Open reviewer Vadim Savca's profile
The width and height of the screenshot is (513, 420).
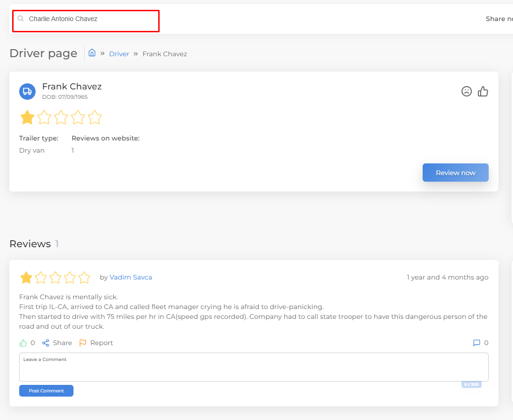131,277
